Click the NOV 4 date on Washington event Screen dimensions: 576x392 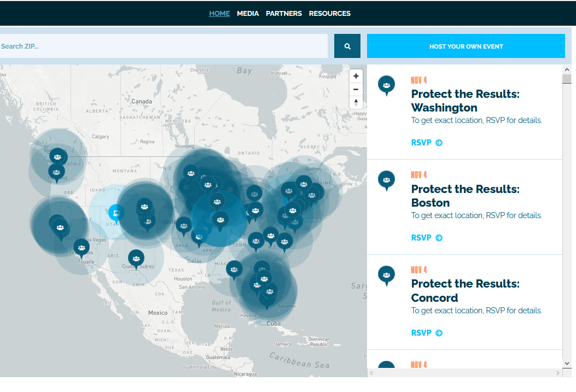click(x=419, y=80)
